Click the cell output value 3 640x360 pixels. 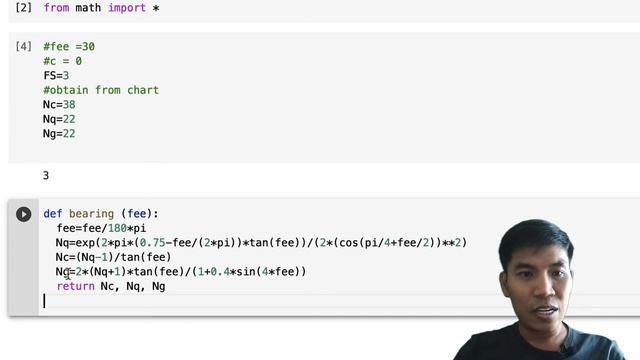point(46,176)
